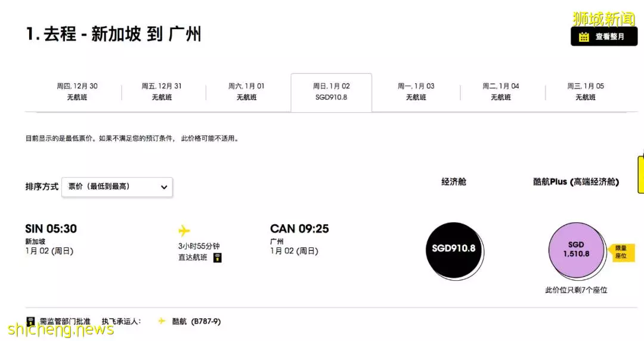
Task: Select the 周五, 12月 31 date tab
Action: (162, 92)
